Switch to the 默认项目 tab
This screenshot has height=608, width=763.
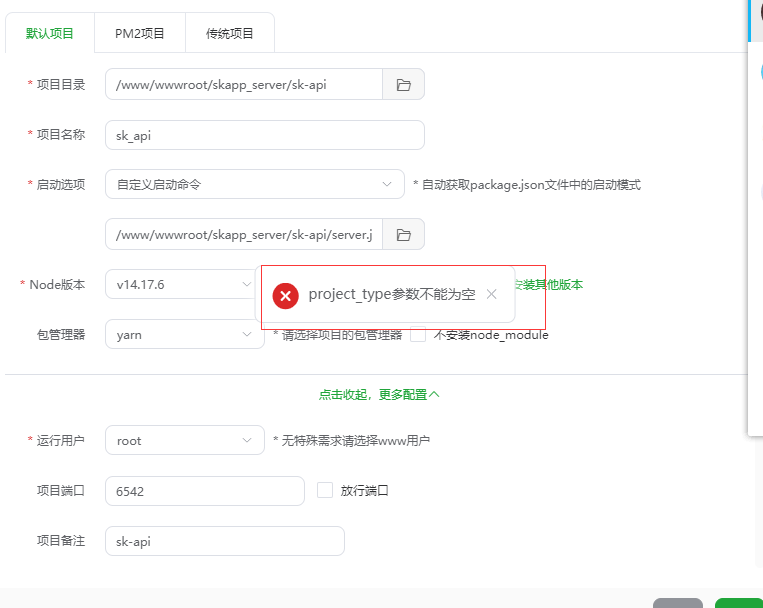point(50,33)
